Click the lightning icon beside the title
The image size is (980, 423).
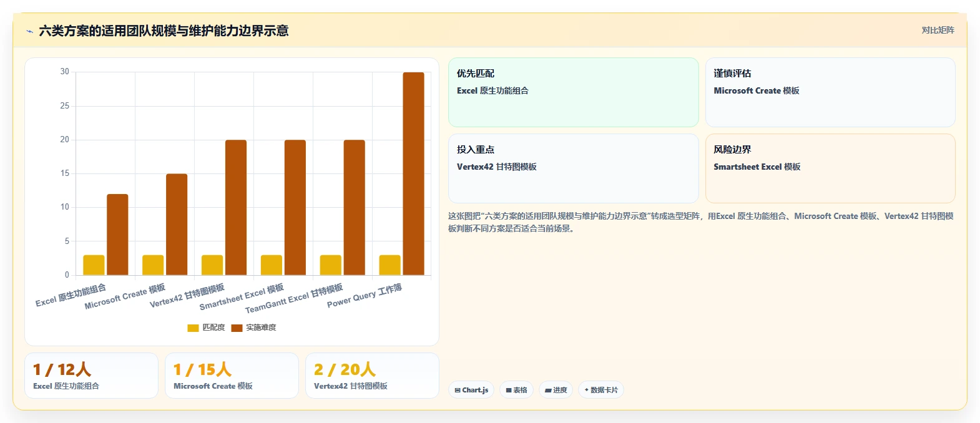point(29,31)
